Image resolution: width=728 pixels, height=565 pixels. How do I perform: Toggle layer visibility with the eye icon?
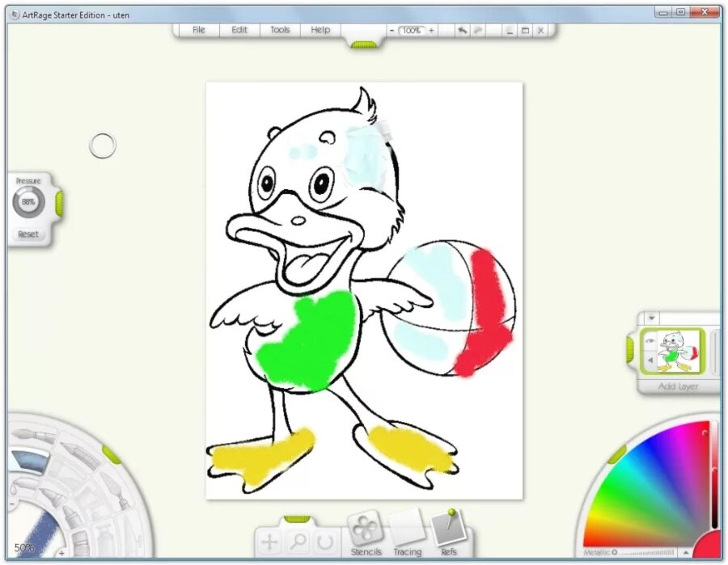click(x=650, y=341)
